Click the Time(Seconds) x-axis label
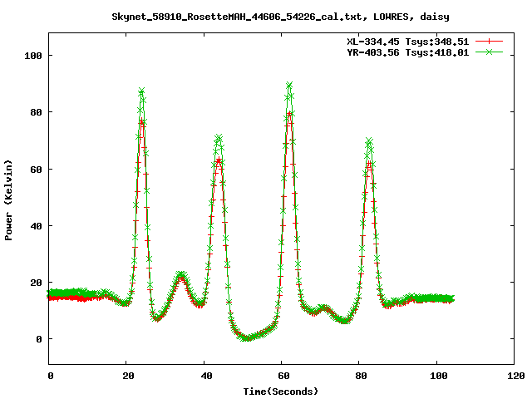The width and height of the screenshot is (532, 399). coord(281,392)
